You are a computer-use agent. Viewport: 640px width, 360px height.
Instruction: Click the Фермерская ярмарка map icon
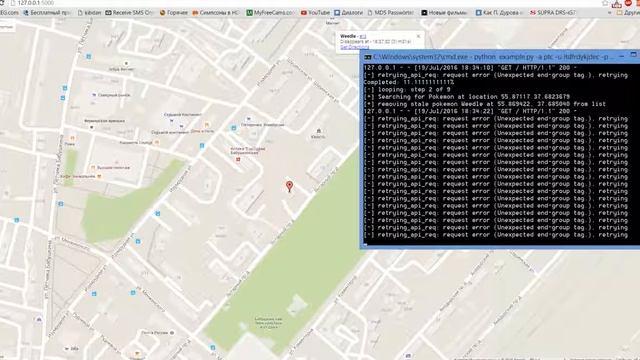(x=91, y=127)
